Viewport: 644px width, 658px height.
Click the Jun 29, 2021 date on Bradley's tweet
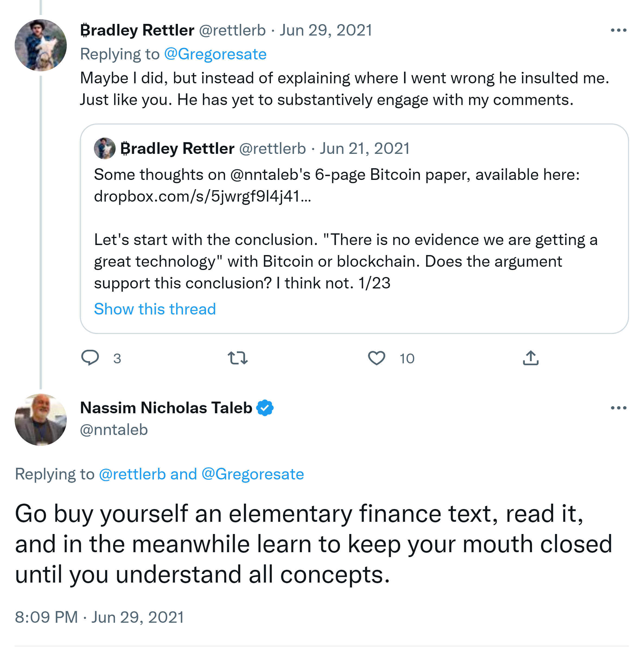[x=326, y=30]
